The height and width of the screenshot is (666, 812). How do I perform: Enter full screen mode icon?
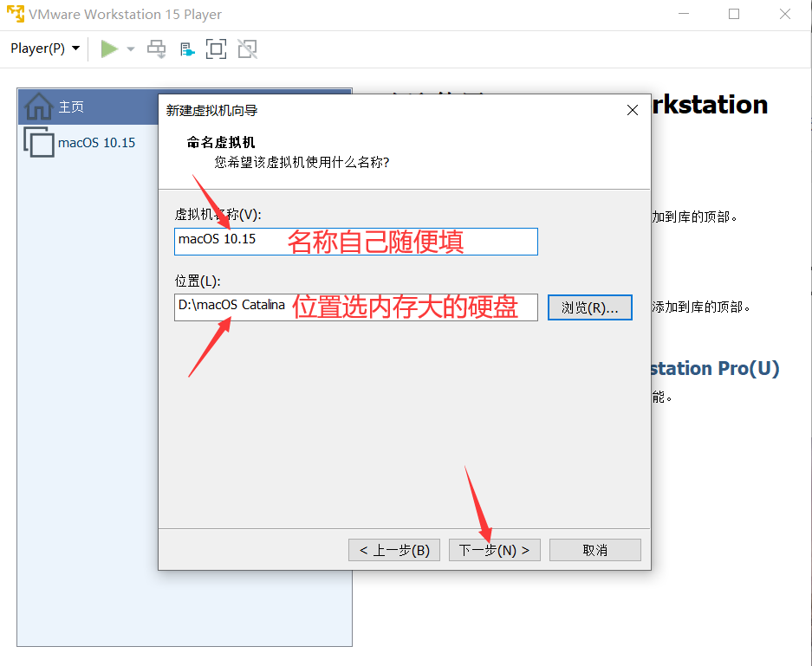click(x=216, y=49)
